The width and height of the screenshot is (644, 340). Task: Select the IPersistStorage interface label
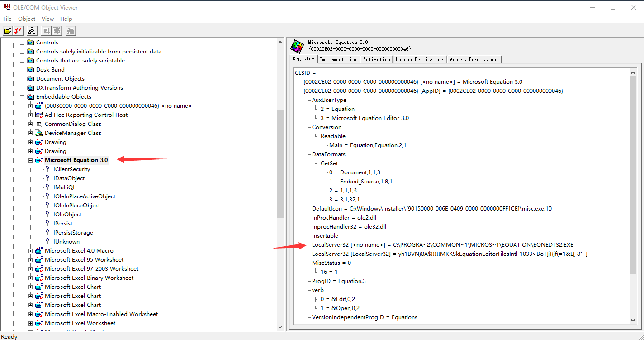(x=73, y=233)
